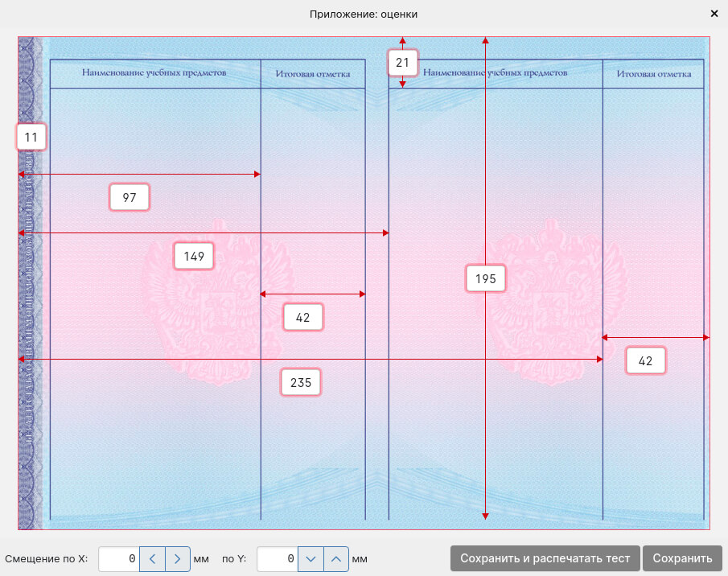Click the left arrow for X offset

coord(153,558)
